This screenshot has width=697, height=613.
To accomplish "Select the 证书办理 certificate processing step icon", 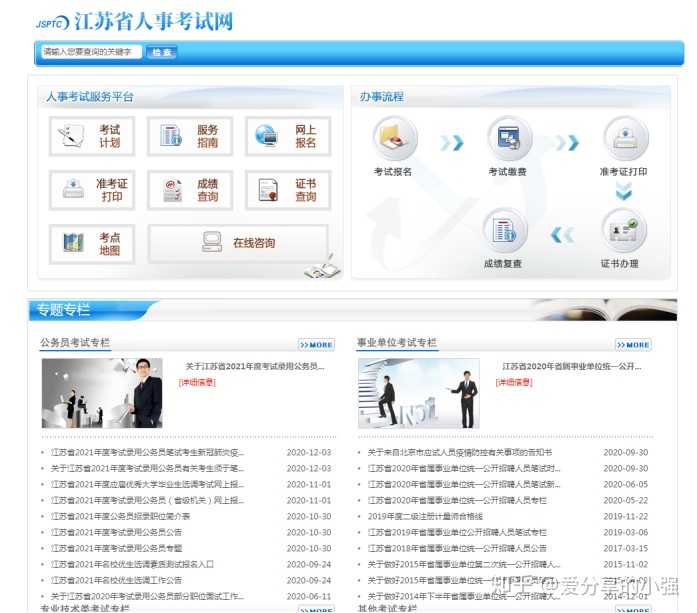I will pyautogui.click(x=624, y=230).
